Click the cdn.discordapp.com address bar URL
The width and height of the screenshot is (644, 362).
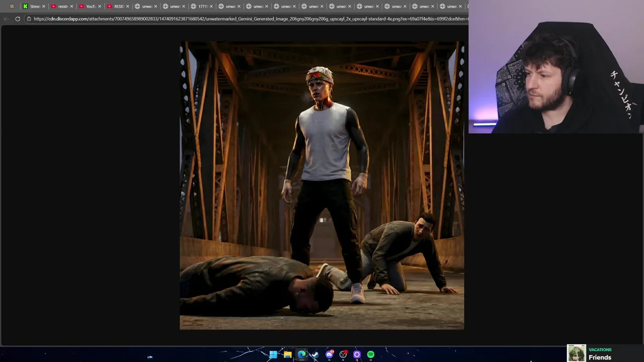pos(251,19)
